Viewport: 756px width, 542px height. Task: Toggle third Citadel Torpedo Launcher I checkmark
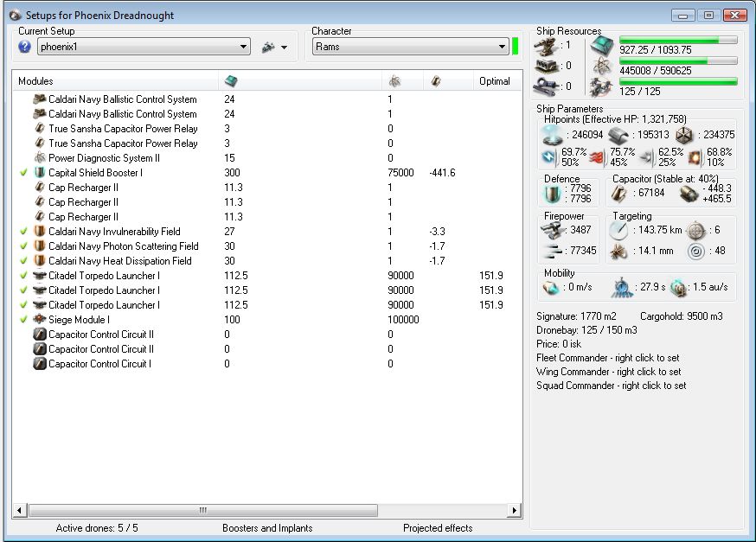click(x=23, y=305)
